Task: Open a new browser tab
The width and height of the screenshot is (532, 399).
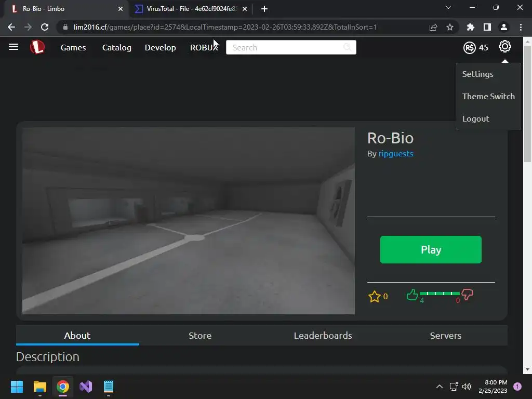Action: pyautogui.click(x=264, y=9)
